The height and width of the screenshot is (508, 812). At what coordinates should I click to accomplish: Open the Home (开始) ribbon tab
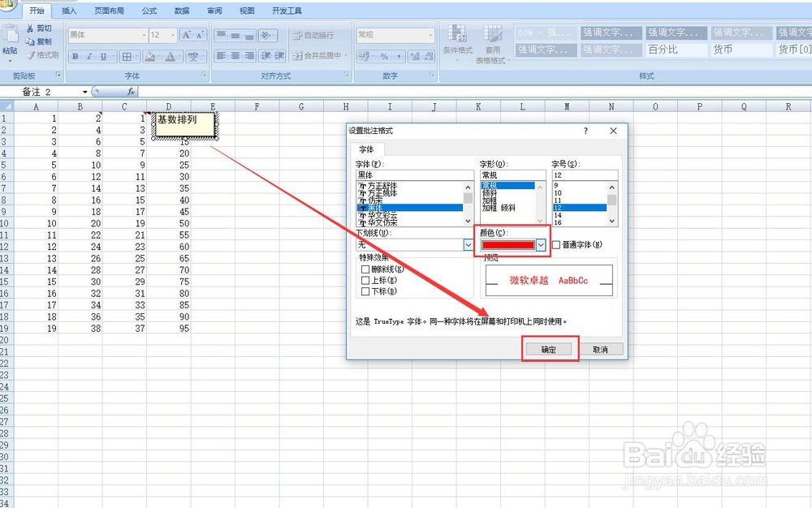tap(37, 11)
